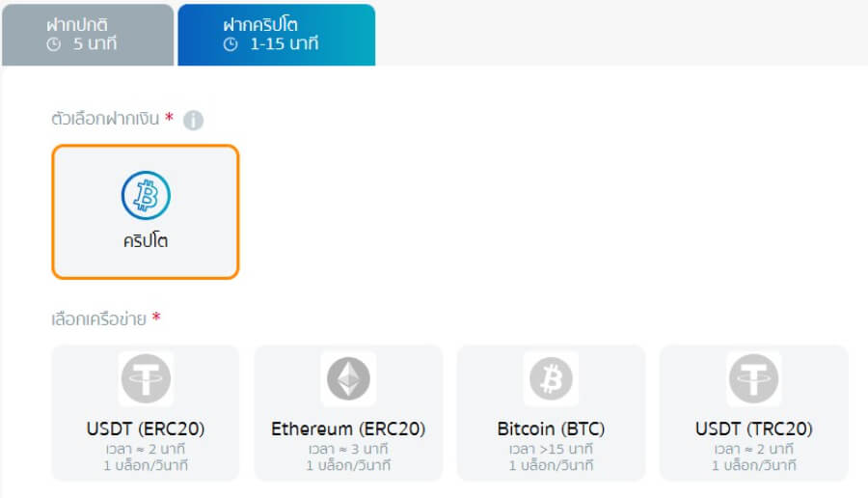Select the คริปโต deposit option card
The width and height of the screenshot is (868, 498).
point(146,212)
